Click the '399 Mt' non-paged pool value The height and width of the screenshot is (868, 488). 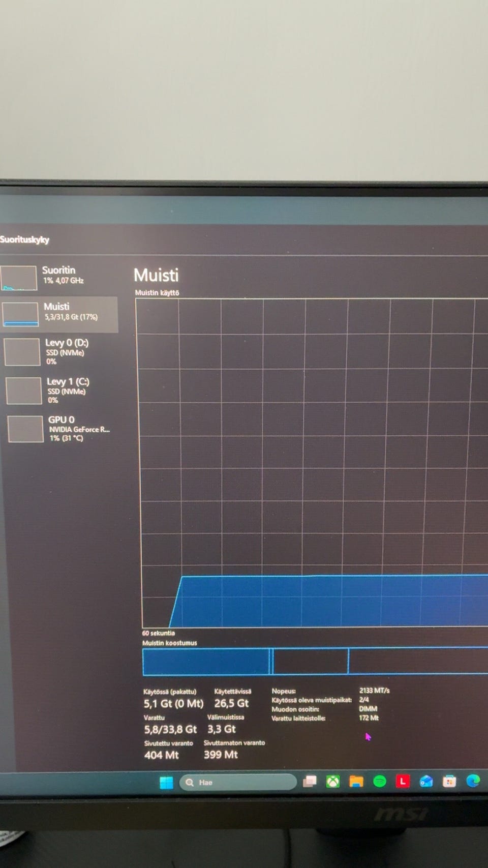[x=221, y=755]
